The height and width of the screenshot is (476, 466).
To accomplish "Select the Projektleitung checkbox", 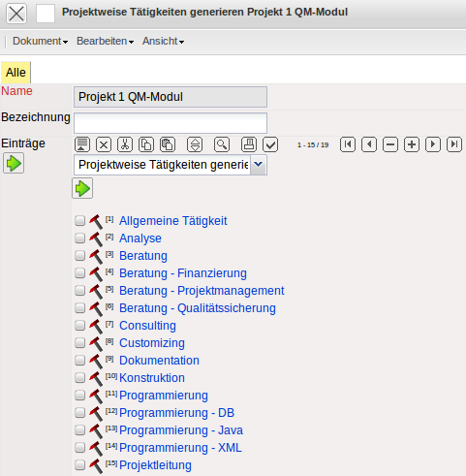I will click(x=79, y=465).
